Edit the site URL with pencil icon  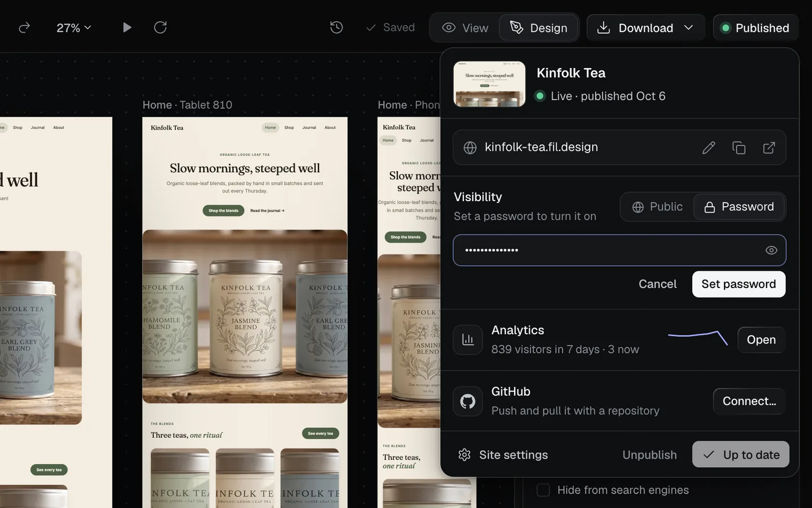(x=708, y=147)
